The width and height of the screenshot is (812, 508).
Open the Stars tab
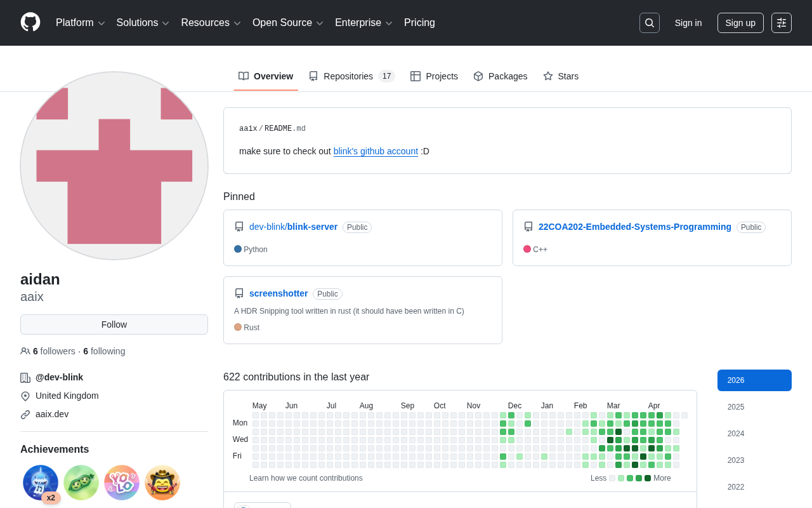[x=561, y=76]
